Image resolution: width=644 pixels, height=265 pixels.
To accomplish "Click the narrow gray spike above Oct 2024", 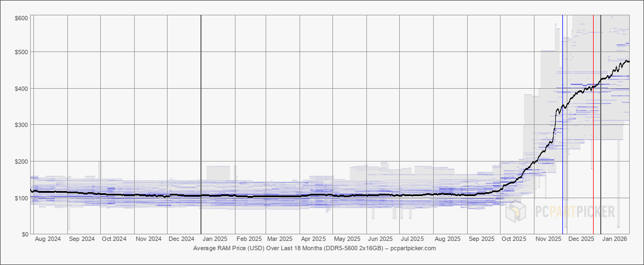I will point(99,167).
